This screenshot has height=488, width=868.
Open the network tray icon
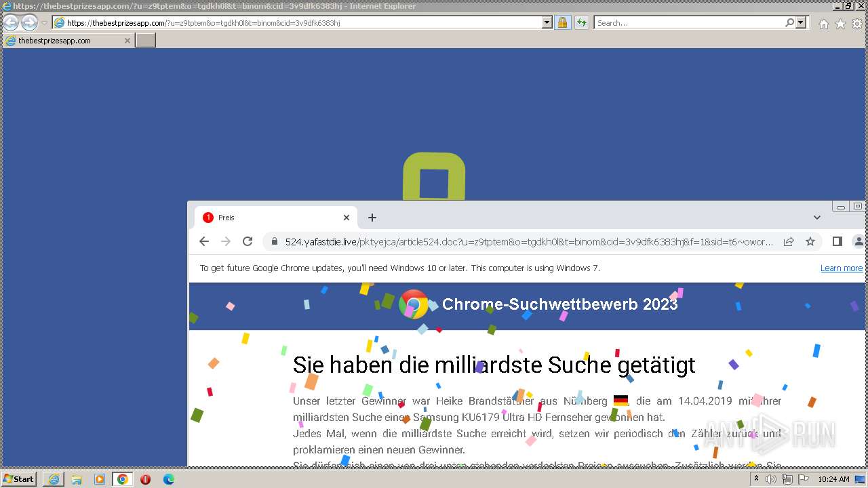787,479
